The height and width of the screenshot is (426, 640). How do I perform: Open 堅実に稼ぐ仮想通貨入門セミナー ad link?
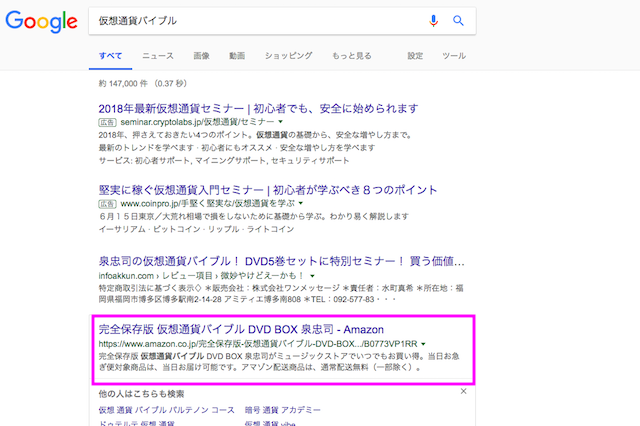tap(268, 190)
